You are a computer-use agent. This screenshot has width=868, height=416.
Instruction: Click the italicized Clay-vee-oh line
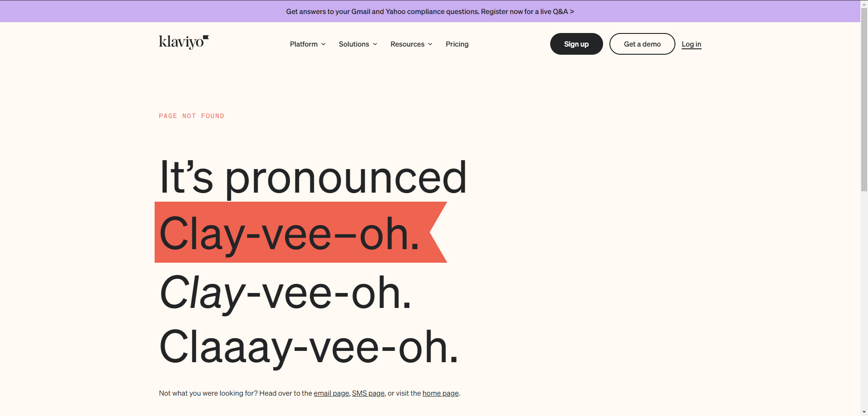point(285,293)
